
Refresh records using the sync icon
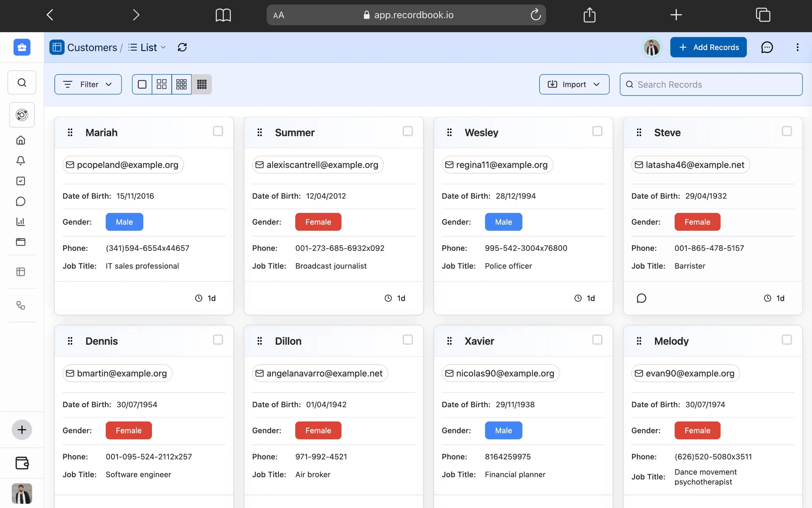(182, 47)
